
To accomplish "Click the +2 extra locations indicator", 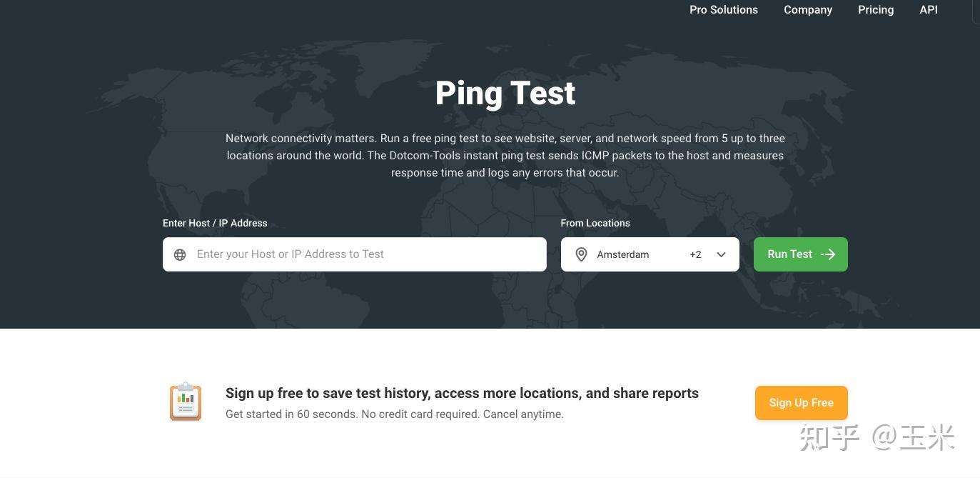I will 695,254.
